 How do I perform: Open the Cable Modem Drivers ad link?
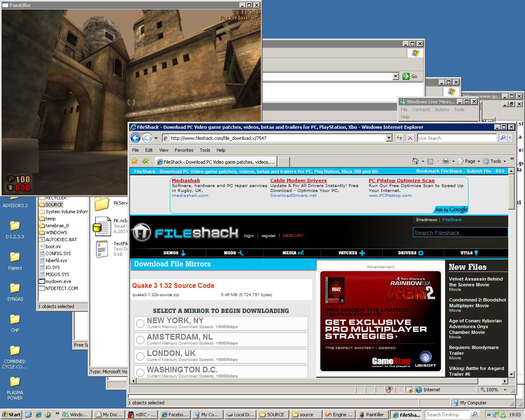pos(298,180)
